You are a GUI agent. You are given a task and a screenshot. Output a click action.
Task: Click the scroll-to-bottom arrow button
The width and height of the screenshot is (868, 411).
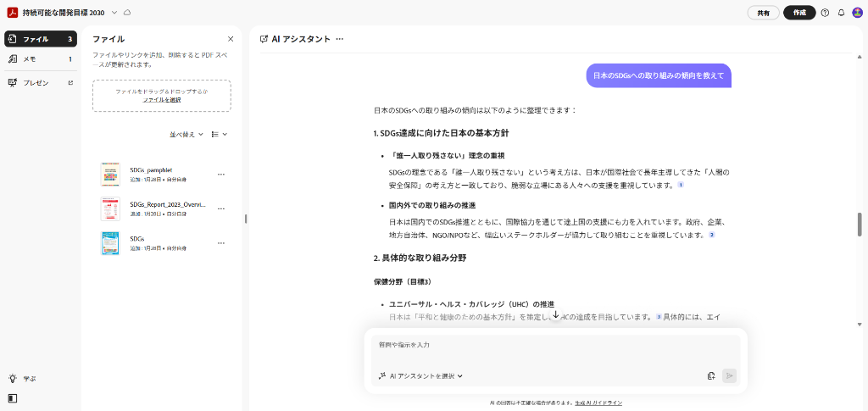click(556, 314)
